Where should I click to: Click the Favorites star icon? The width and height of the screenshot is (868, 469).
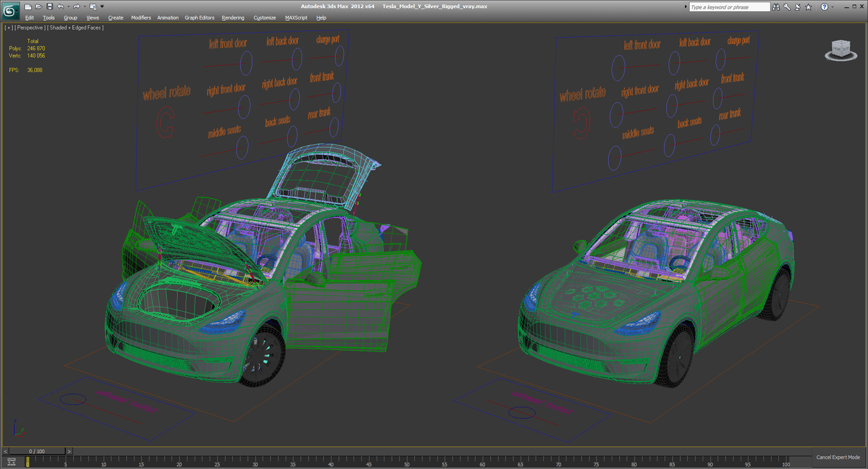click(x=809, y=7)
